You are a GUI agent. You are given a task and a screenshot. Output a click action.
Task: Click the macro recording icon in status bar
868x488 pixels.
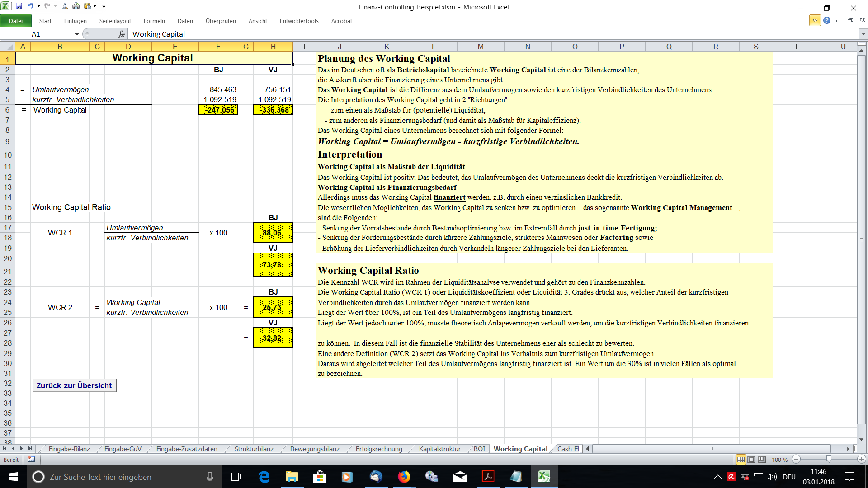click(31, 459)
